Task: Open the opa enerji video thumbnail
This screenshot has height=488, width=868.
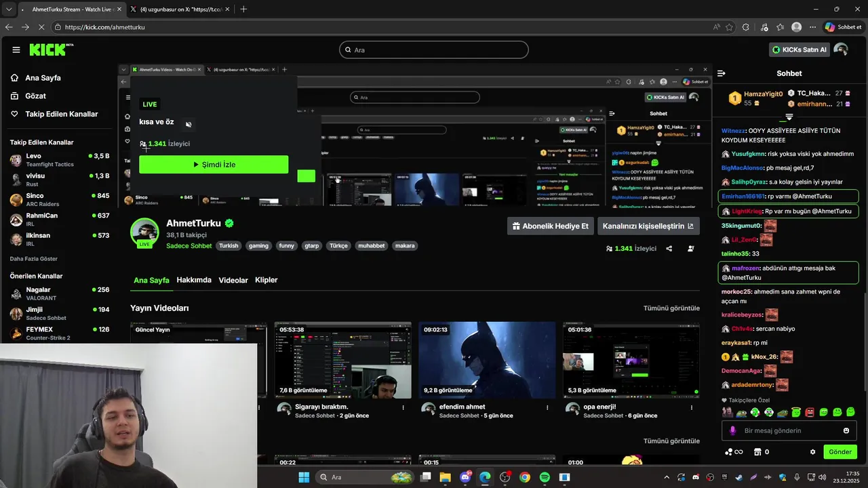Action: click(x=631, y=360)
